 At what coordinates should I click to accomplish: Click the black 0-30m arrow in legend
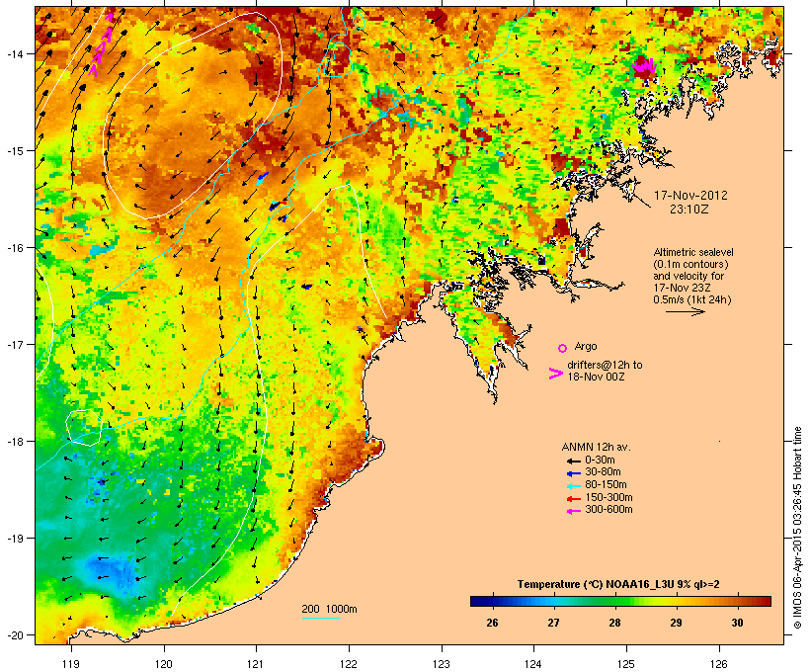pos(573,461)
